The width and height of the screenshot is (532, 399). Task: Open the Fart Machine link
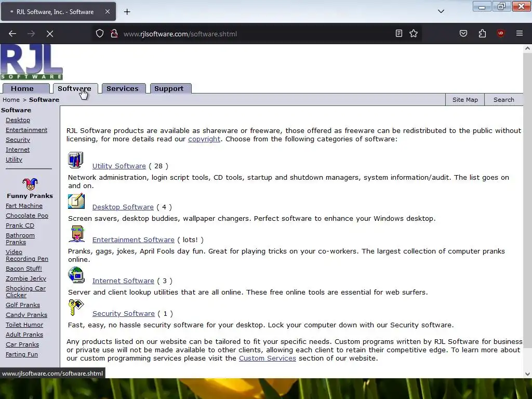point(24,206)
